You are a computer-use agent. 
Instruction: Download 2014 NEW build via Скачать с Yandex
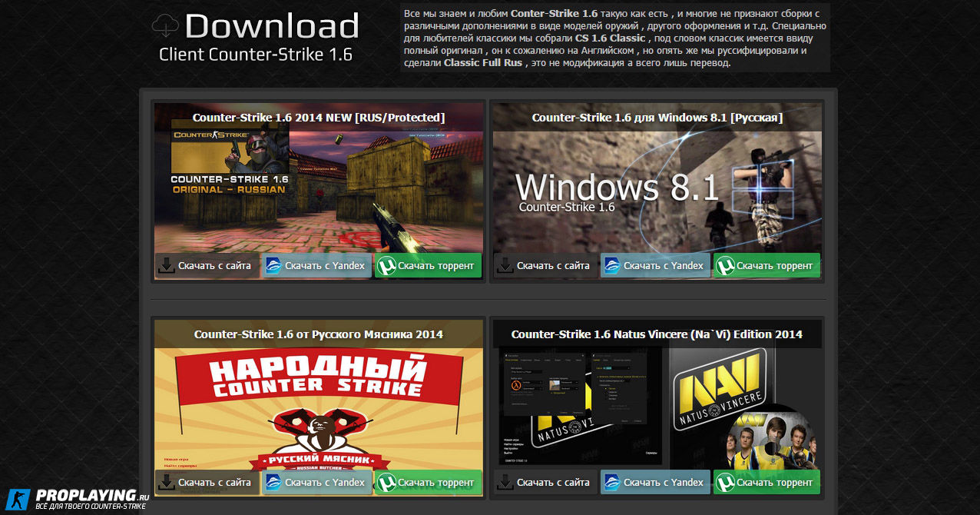316,265
